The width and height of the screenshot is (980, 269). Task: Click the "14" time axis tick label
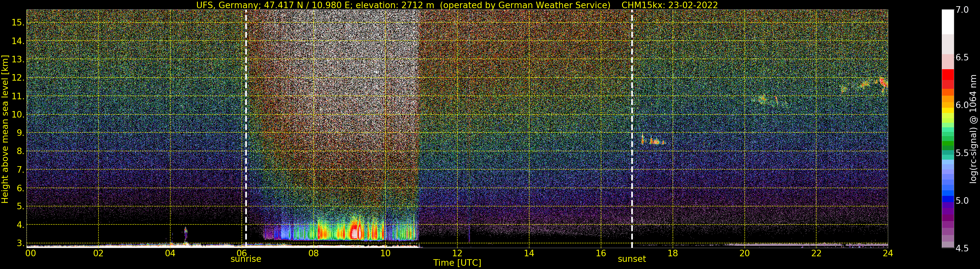(529, 253)
